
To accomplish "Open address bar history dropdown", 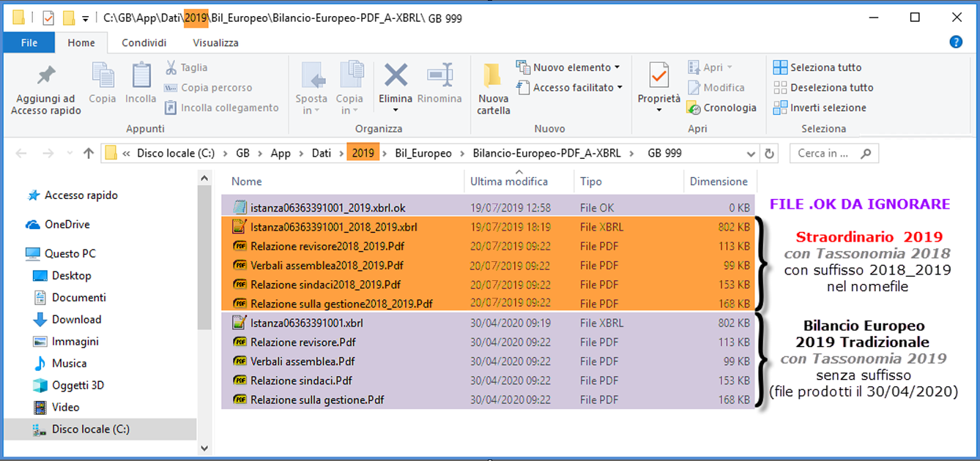I will click(x=751, y=154).
